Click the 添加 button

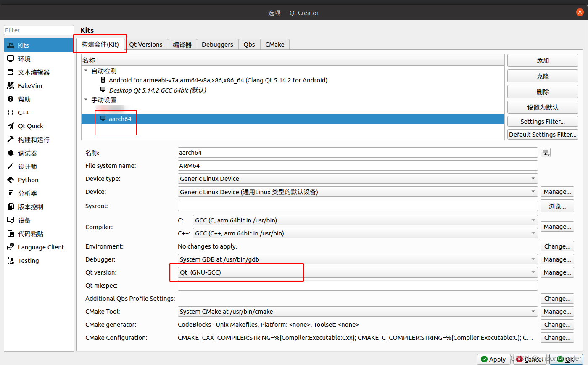(x=543, y=61)
